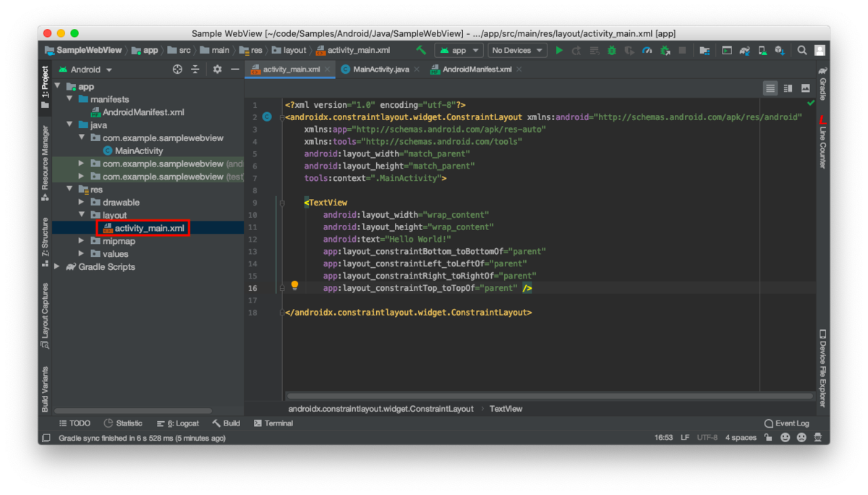Image resolution: width=868 pixels, height=495 pixels.
Task: Select the activity_main.xml editor tab
Action: [291, 69]
